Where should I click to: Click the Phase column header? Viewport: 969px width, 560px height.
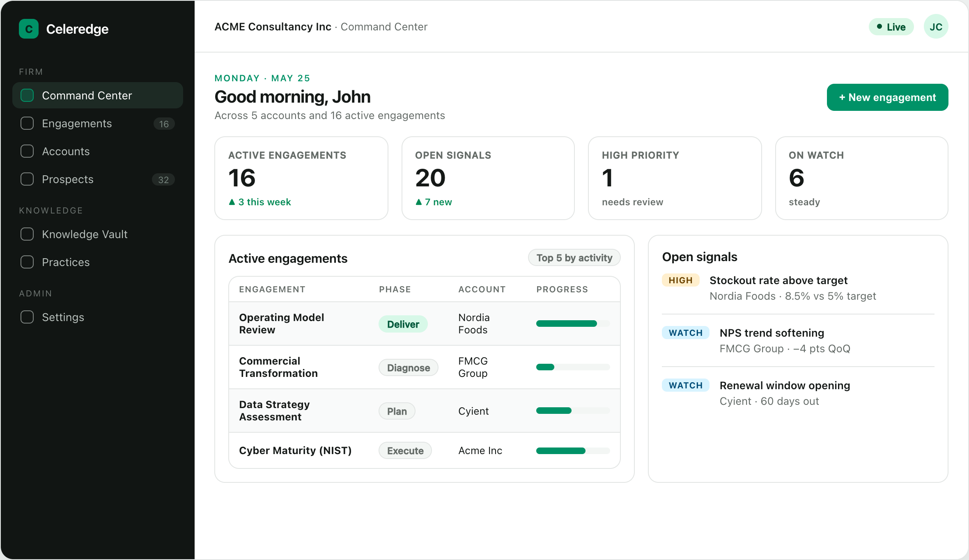click(395, 289)
